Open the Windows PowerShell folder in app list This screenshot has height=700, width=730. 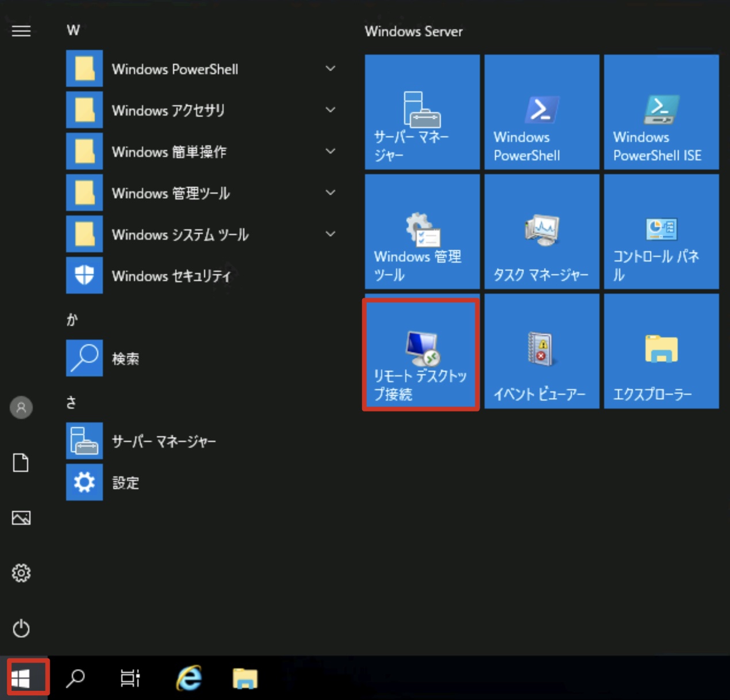(x=202, y=69)
